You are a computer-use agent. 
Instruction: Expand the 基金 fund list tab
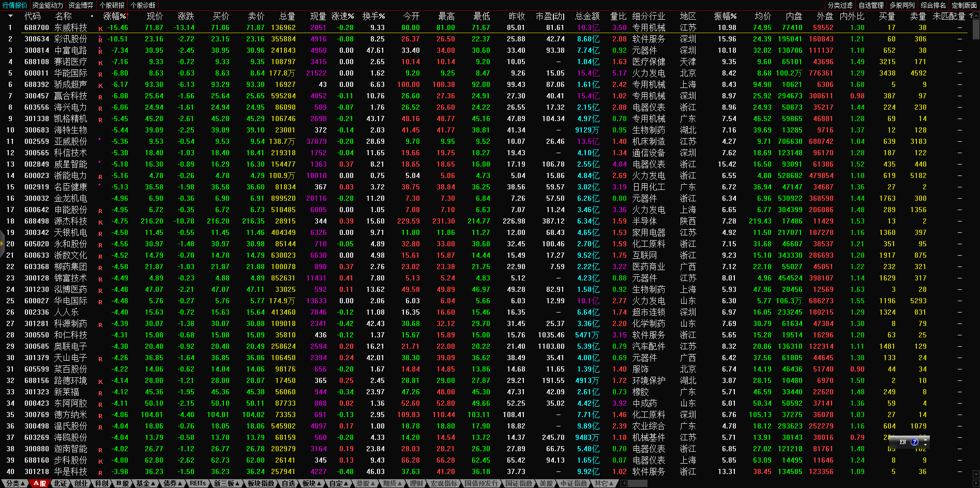[146, 483]
